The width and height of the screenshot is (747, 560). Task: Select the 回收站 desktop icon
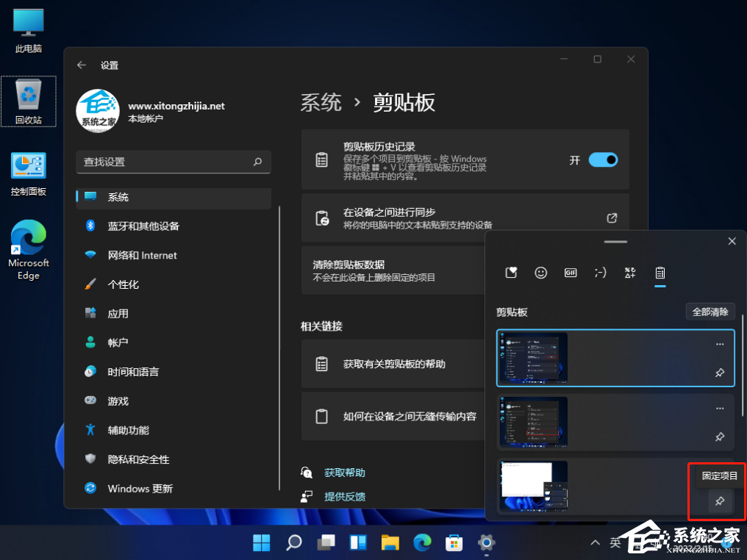[29, 101]
